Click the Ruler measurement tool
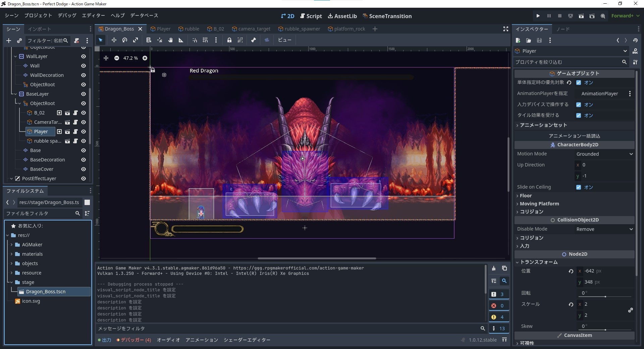This screenshot has width=644, height=349. [181, 40]
